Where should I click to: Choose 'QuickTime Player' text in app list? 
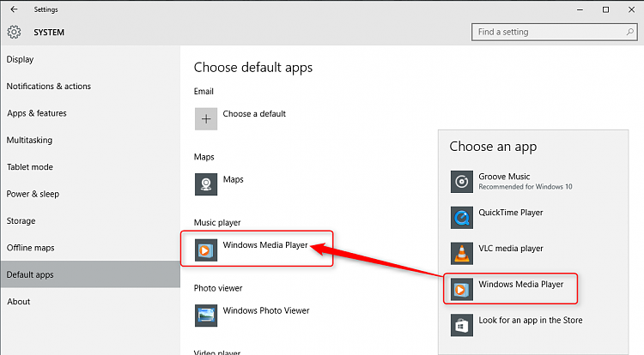pyautogui.click(x=511, y=213)
